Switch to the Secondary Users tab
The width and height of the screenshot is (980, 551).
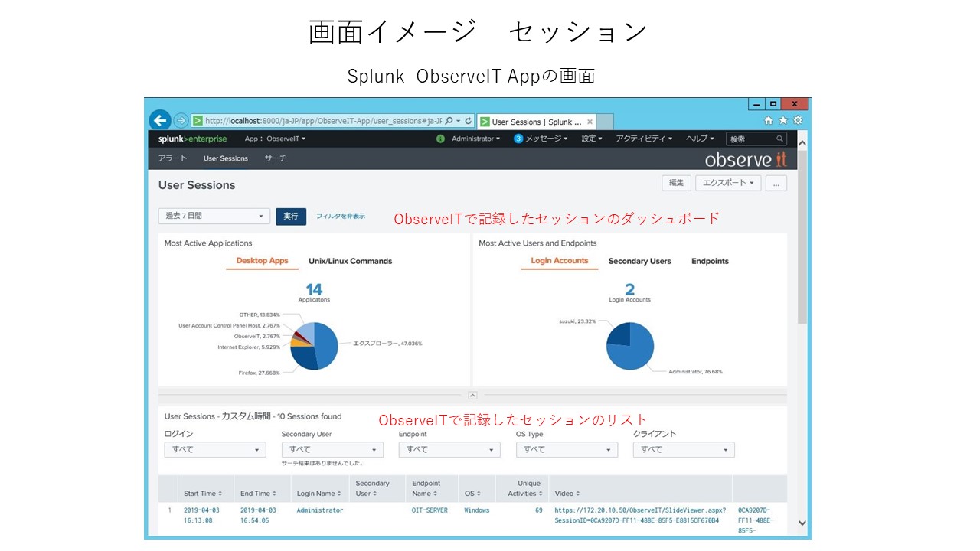tap(639, 261)
